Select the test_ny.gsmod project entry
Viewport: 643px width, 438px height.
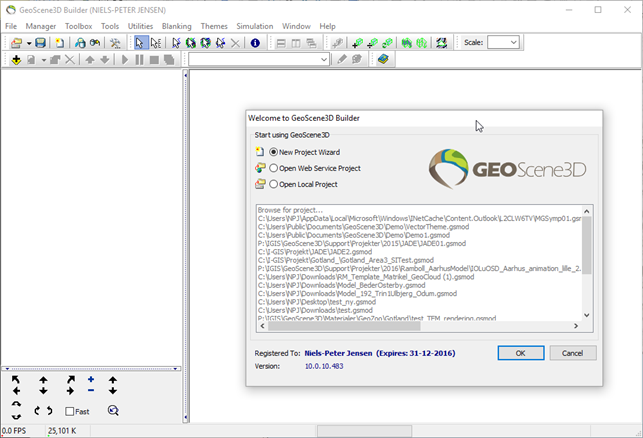point(317,302)
